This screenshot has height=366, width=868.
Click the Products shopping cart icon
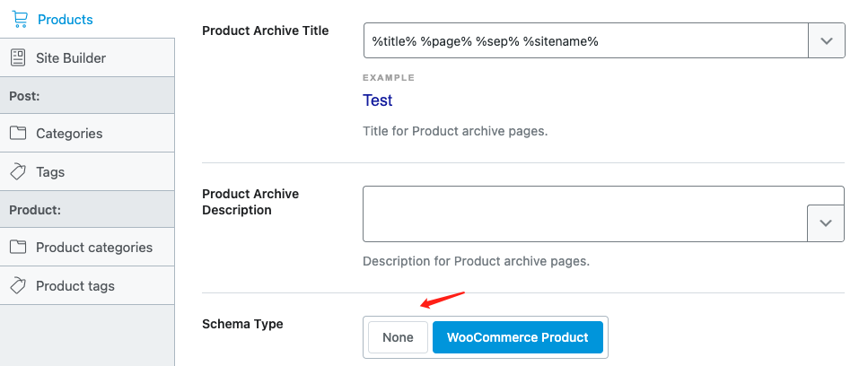(x=20, y=20)
